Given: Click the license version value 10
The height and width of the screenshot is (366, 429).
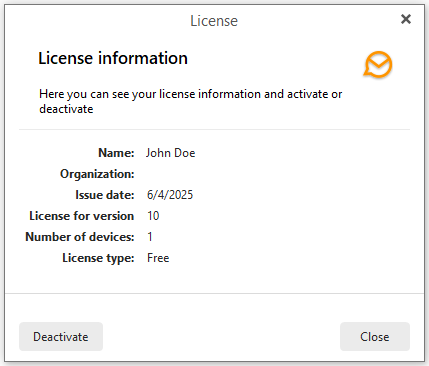Looking at the screenshot, I should [x=153, y=216].
